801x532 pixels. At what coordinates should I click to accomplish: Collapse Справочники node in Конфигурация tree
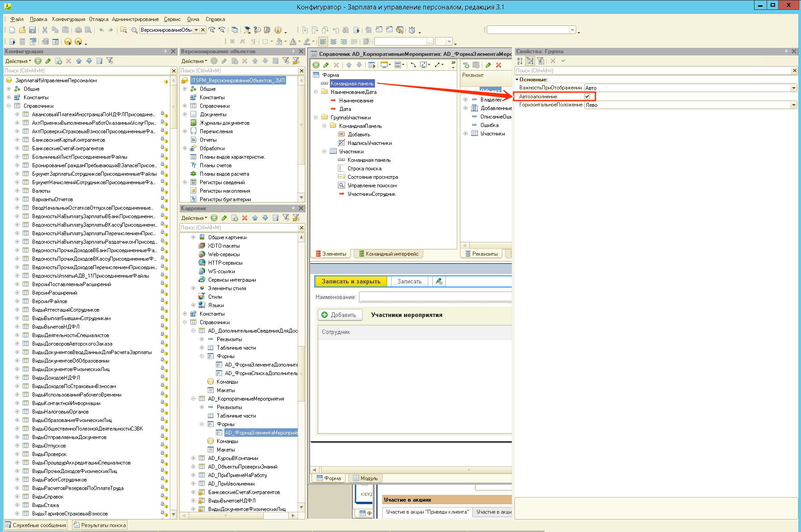point(8,106)
